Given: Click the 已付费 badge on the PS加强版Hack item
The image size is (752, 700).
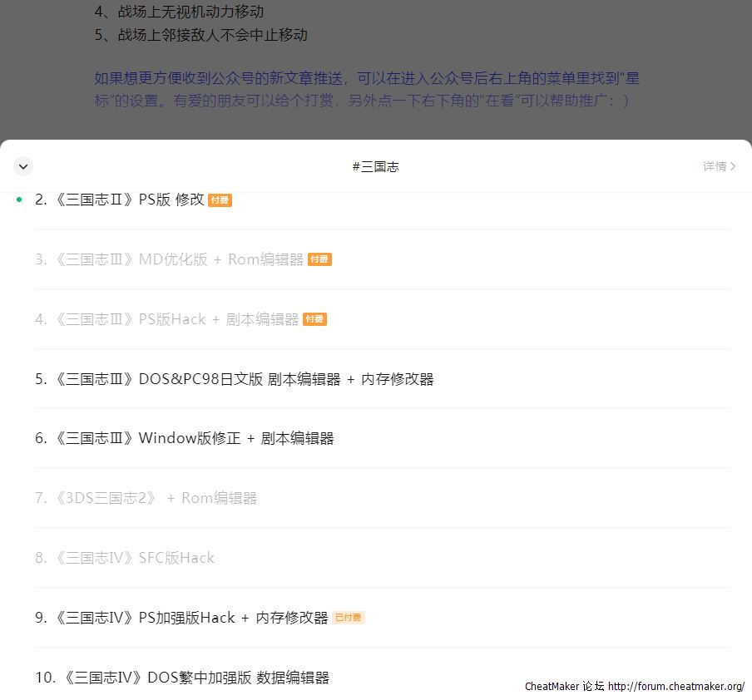Looking at the screenshot, I should click(349, 618).
